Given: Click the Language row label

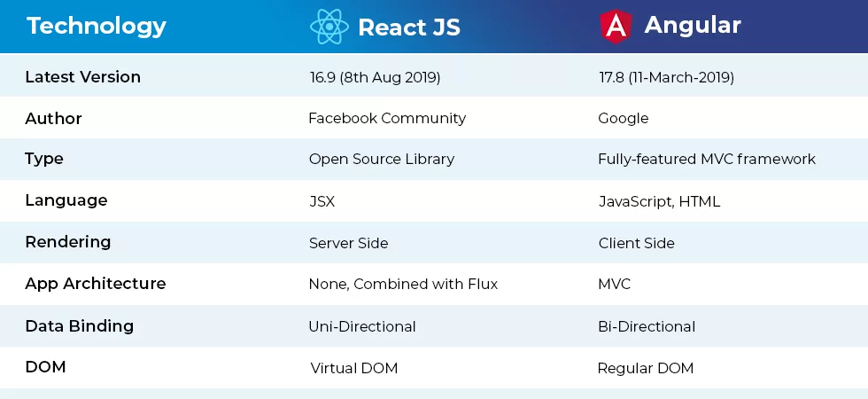Looking at the screenshot, I should [x=66, y=200].
